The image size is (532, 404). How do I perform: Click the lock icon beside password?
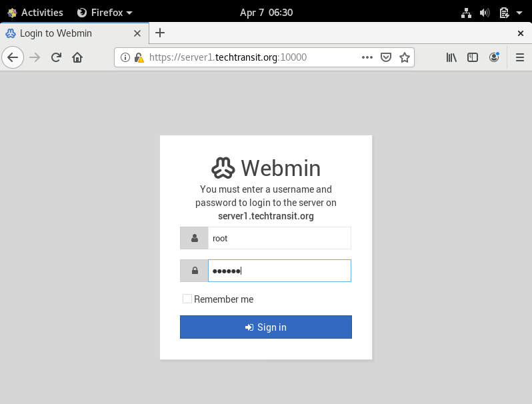click(194, 271)
